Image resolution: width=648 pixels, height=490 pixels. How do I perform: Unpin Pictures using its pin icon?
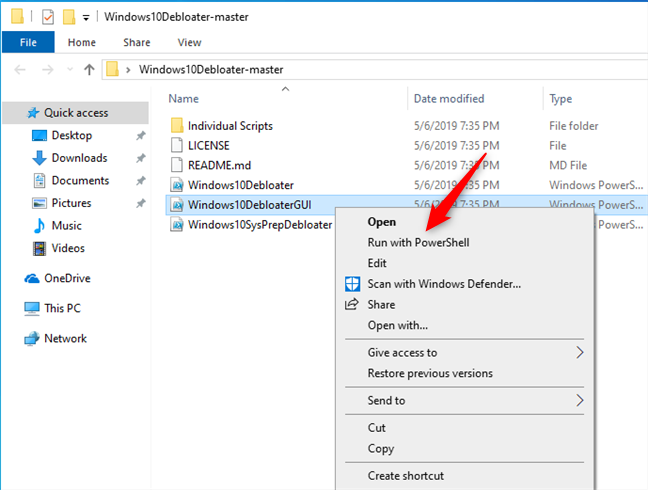pyautogui.click(x=141, y=203)
